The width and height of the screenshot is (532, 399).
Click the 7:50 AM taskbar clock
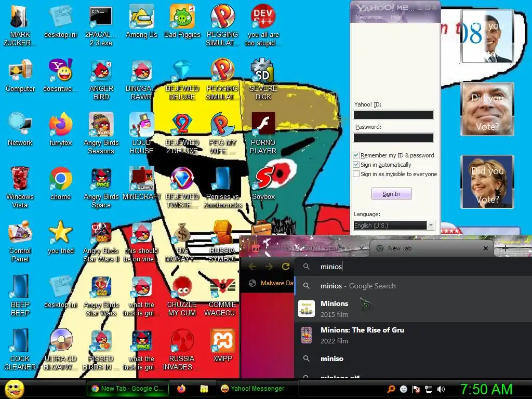pos(486,389)
